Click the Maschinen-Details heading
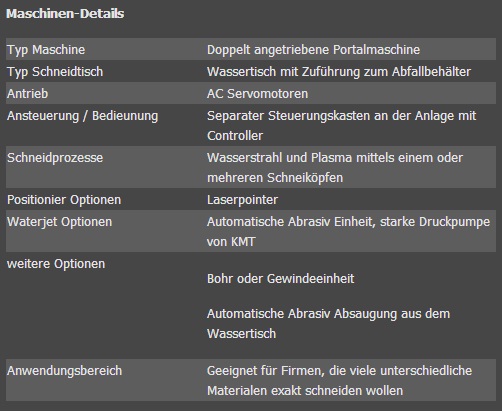The height and width of the screenshot is (412, 502). [x=65, y=14]
